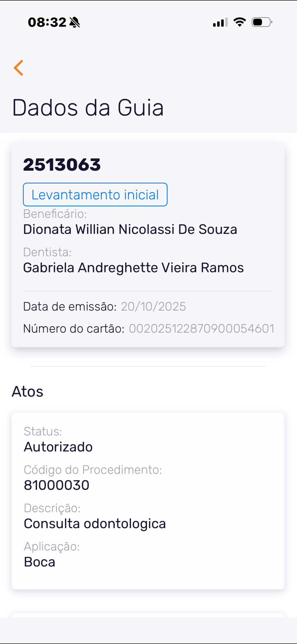This screenshot has width=297, height=644.
Task: Select beneficiary name Dionata Willian Nicolassi De Souza
Action: (130, 229)
